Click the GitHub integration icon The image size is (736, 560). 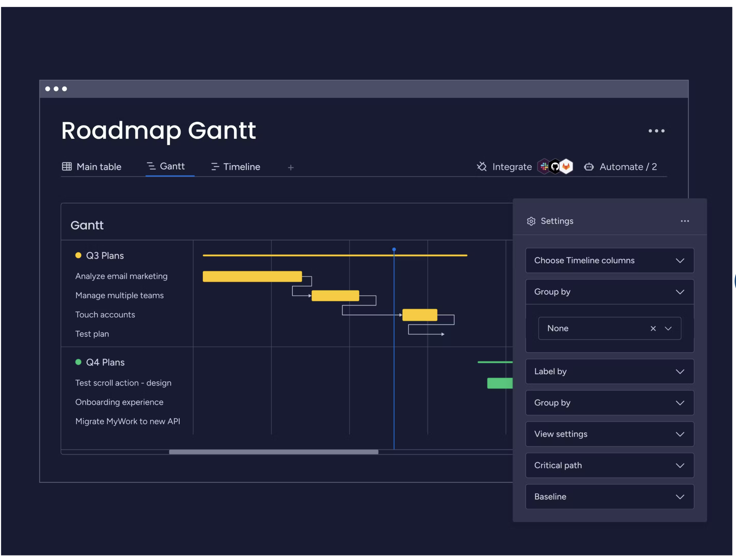tap(555, 167)
